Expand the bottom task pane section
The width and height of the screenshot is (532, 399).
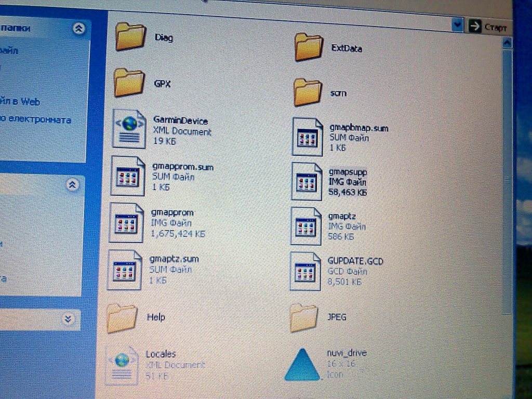(68, 318)
